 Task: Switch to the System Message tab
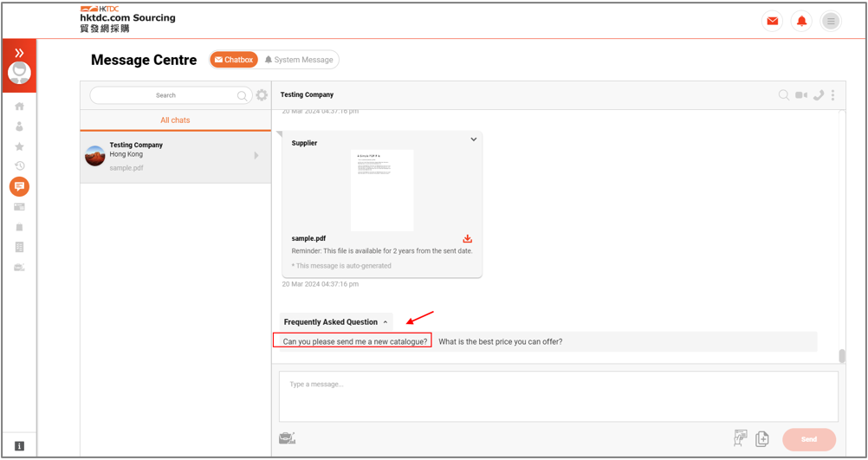299,60
